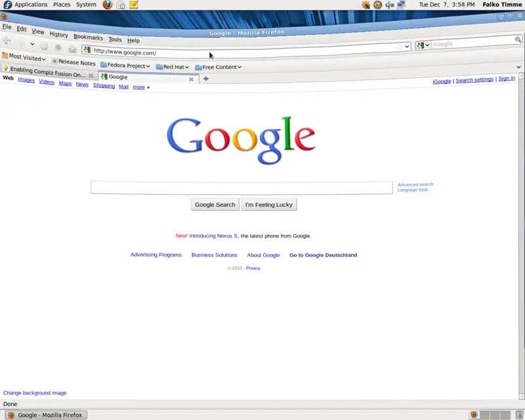
Task: Open Google News link
Action: [x=82, y=85]
